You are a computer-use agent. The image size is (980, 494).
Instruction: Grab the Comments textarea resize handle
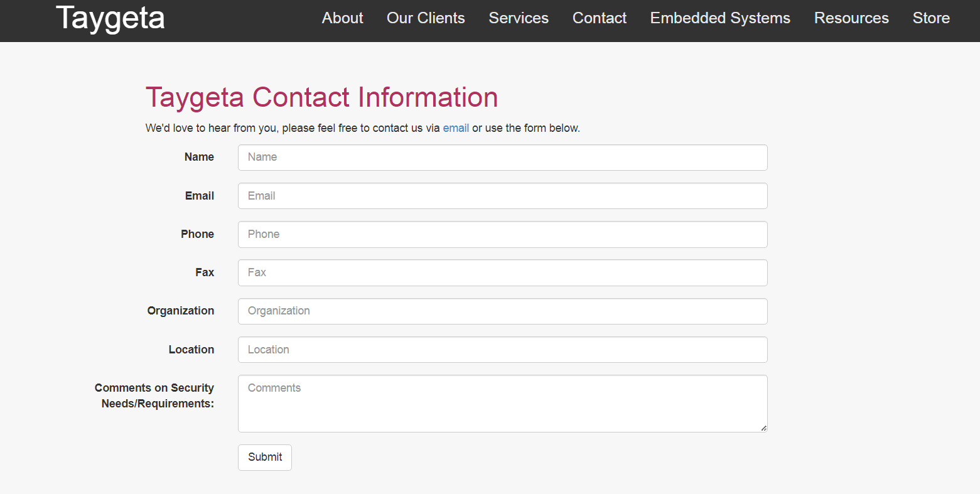tap(763, 428)
